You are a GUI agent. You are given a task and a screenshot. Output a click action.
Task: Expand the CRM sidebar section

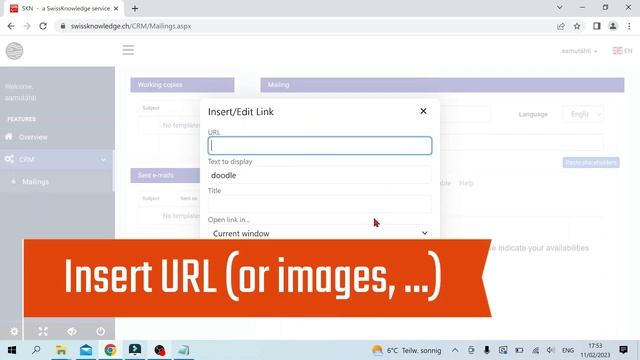click(56, 160)
